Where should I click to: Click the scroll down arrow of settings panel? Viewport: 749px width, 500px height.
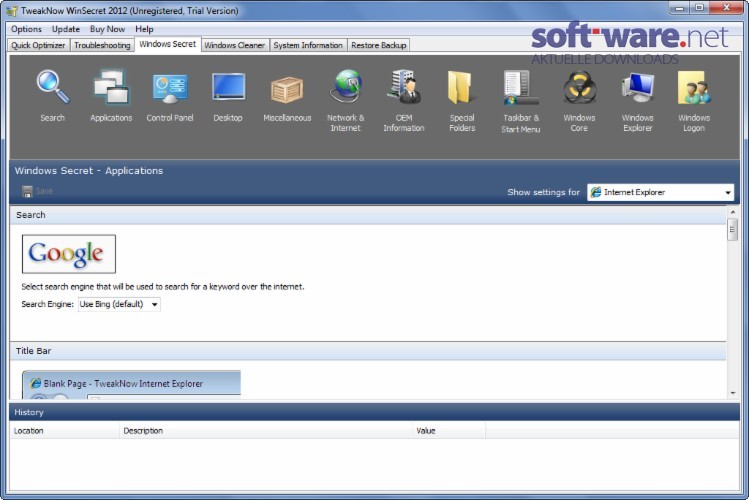pos(733,394)
